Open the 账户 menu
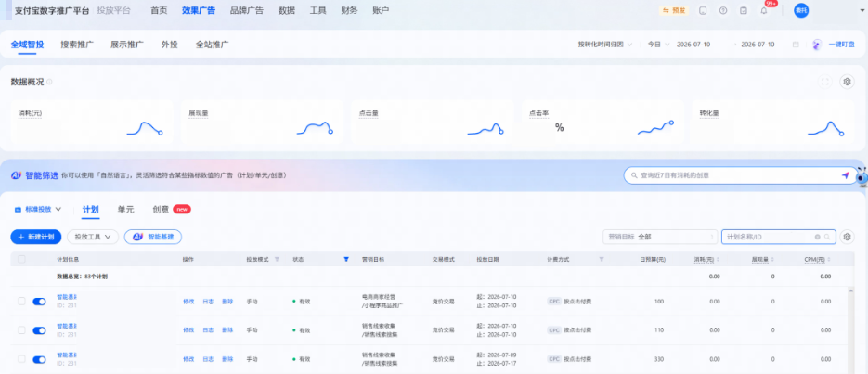The width and height of the screenshot is (868, 374). [381, 10]
